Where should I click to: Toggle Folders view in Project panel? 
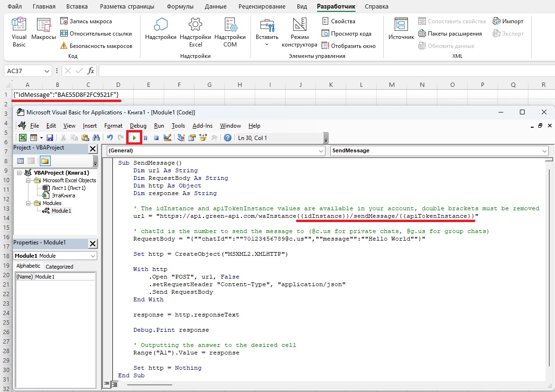point(45,161)
